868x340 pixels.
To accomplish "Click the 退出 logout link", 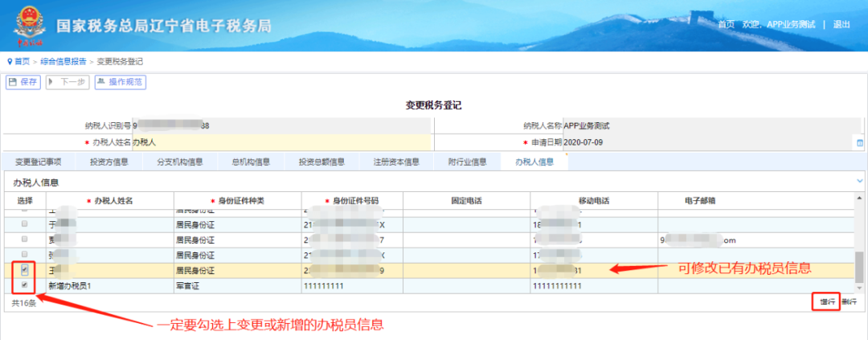I will coord(841,24).
